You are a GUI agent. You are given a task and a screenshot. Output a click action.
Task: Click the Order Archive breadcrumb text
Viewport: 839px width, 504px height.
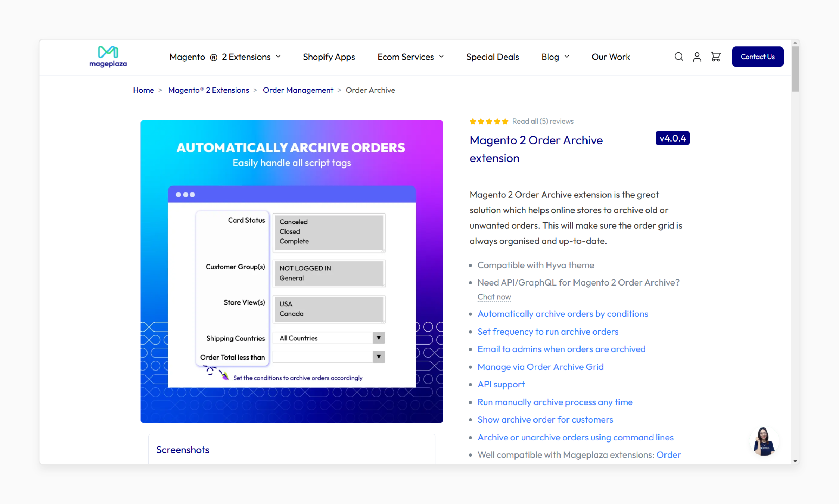point(370,90)
